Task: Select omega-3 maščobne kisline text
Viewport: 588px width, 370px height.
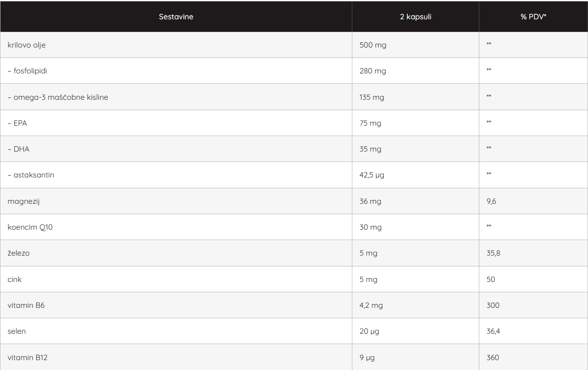Action: [58, 97]
